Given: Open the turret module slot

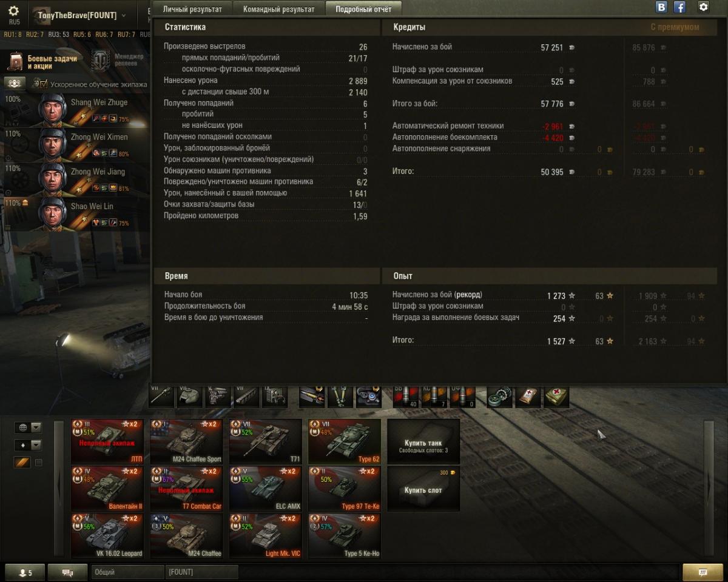Looking at the screenshot, I should 189,396.
